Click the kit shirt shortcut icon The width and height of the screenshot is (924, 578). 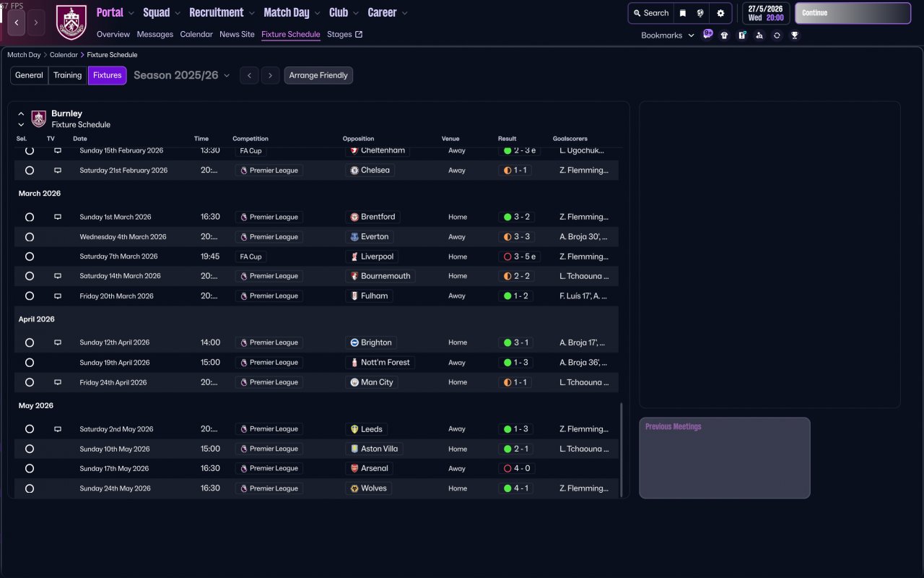(x=724, y=35)
